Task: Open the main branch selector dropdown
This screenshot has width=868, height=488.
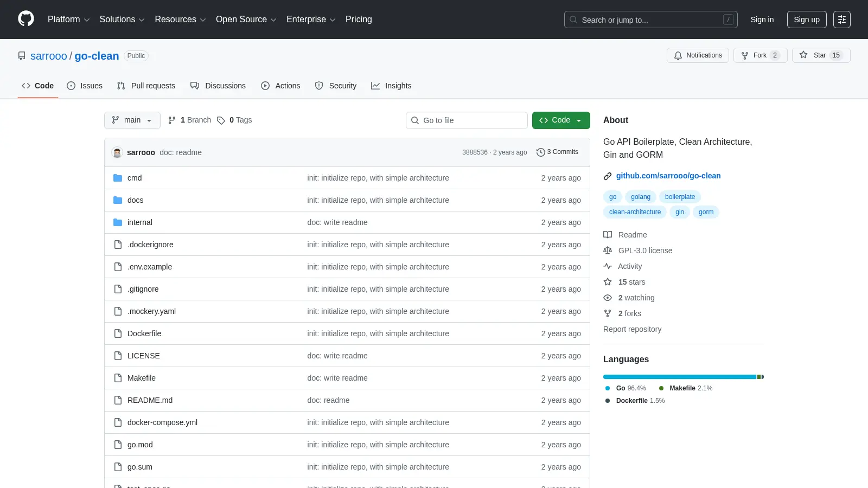Action: [132, 120]
